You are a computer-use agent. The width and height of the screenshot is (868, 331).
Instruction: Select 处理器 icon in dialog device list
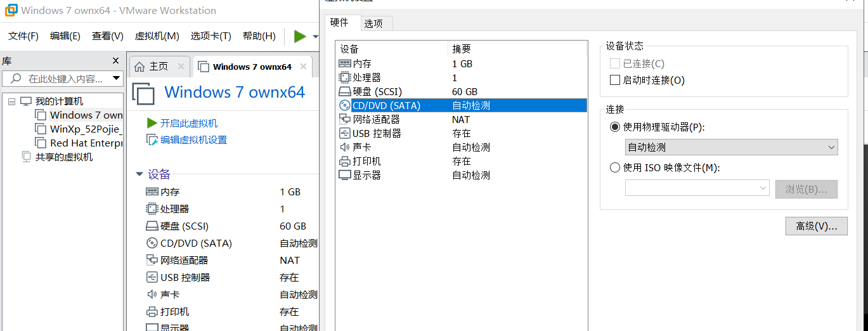click(x=345, y=78)
